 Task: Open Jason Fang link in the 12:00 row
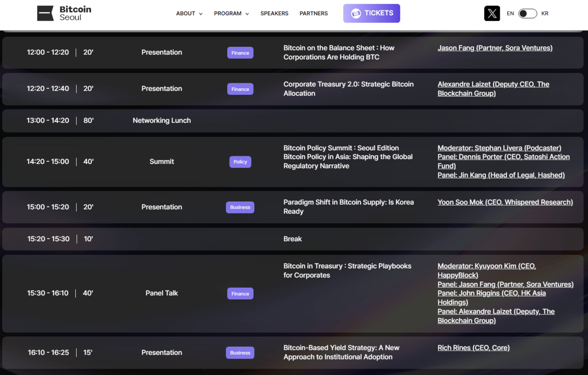pyautogui.click(x=495, y=48)
